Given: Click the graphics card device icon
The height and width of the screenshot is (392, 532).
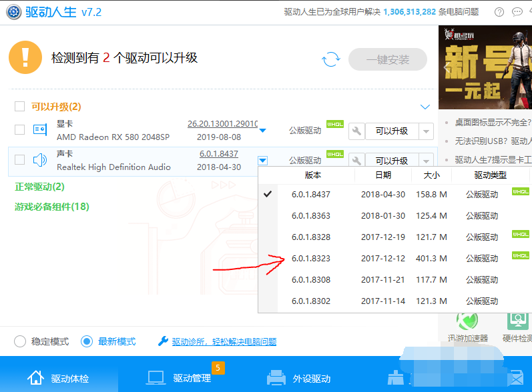Looking at the screenshot, I should tap(40, 130).
